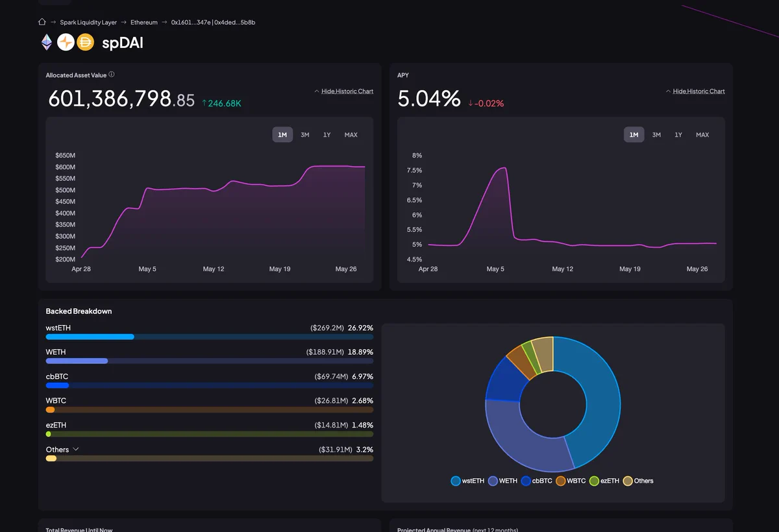The image size is (779, 532).
Task: Toggle ezETH in the donut chart legend
Action: tap(604, 481)
